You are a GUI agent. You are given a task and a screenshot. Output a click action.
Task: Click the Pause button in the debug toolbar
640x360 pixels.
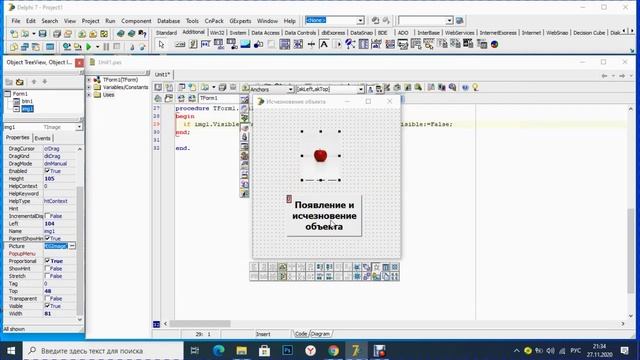(106, 47)
